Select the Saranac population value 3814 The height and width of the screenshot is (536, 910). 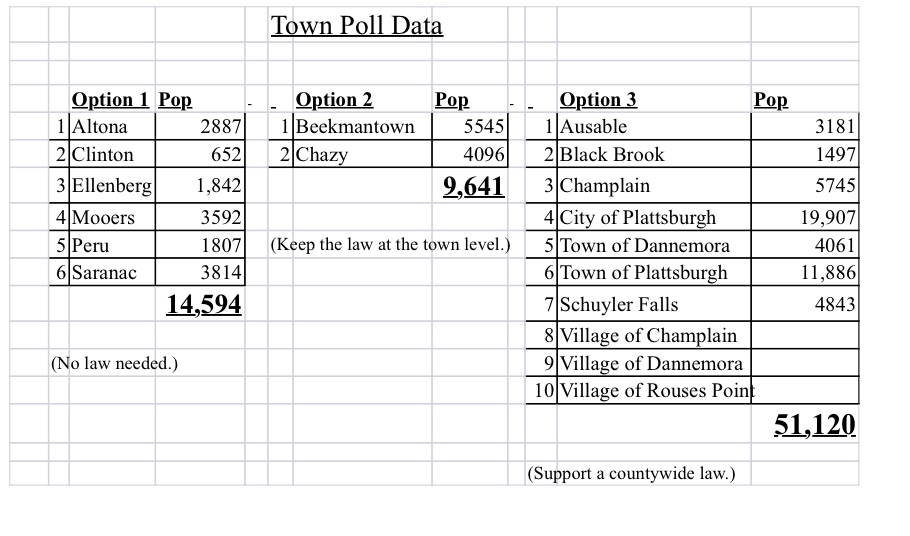221,273
